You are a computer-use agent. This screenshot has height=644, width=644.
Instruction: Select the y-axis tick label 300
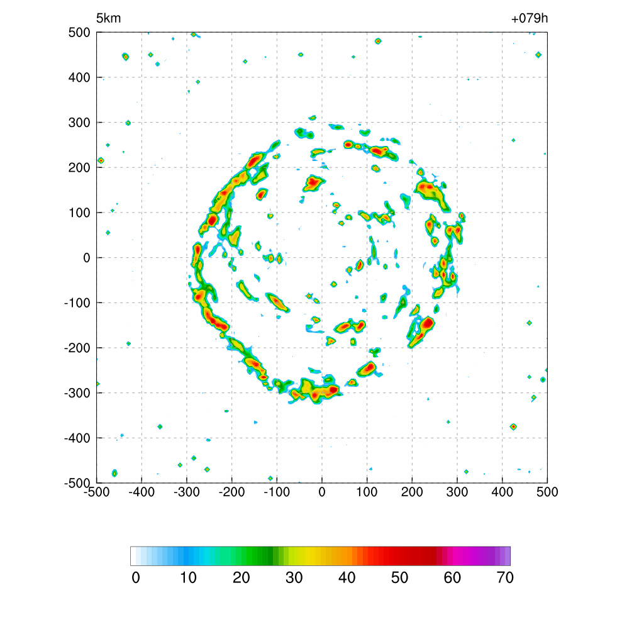click(79, 123)
